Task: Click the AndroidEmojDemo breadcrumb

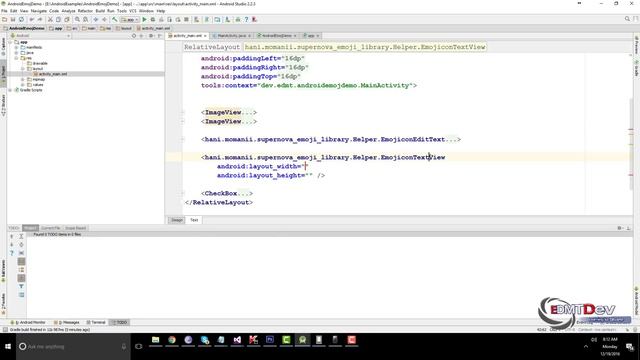Action: click(x=24, y=29)
